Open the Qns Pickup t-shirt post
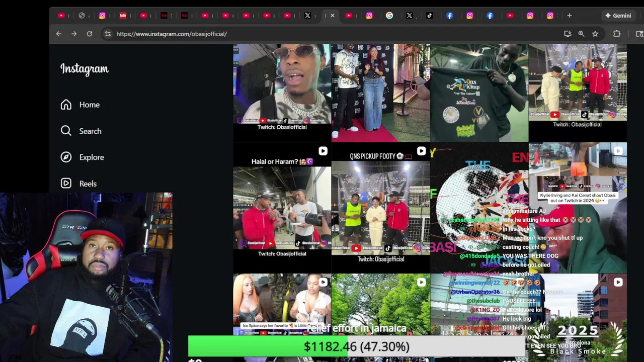Image resolution: width=644 pixels, height=362 pixels. tap(479, 93)
